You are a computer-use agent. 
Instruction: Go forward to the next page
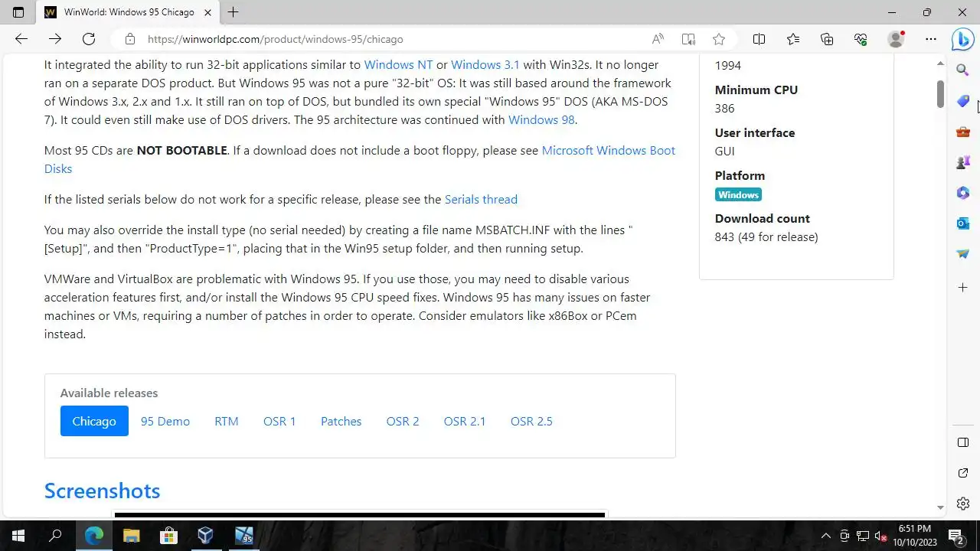(55, 39)
